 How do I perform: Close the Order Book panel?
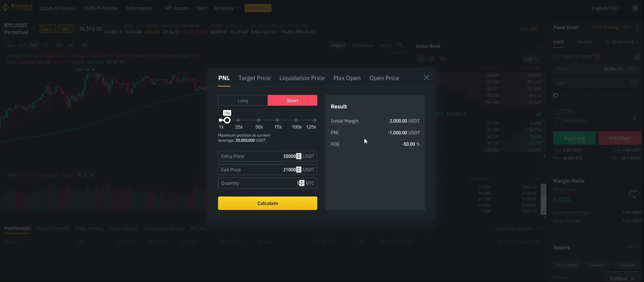[538, 46]
